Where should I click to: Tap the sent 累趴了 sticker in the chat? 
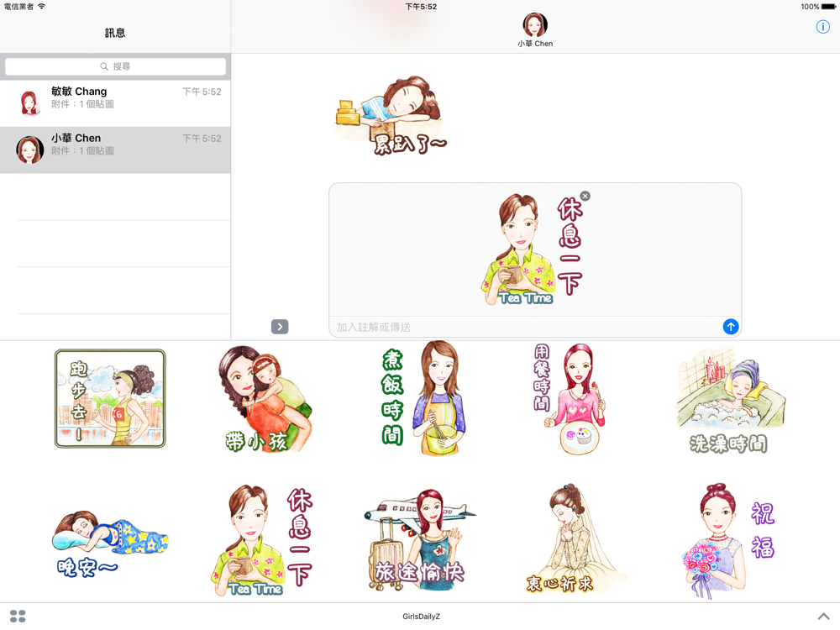pos(391,116)
